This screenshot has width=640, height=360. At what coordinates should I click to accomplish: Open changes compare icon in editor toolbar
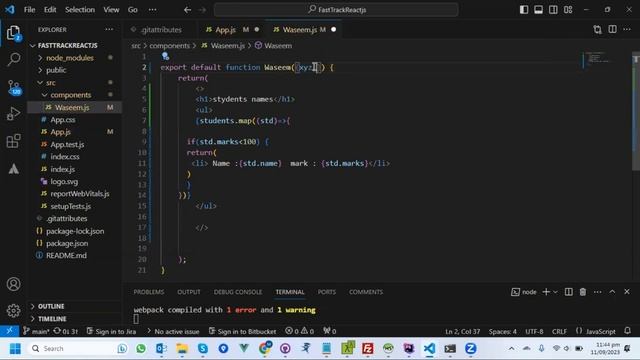pos(598,29)
